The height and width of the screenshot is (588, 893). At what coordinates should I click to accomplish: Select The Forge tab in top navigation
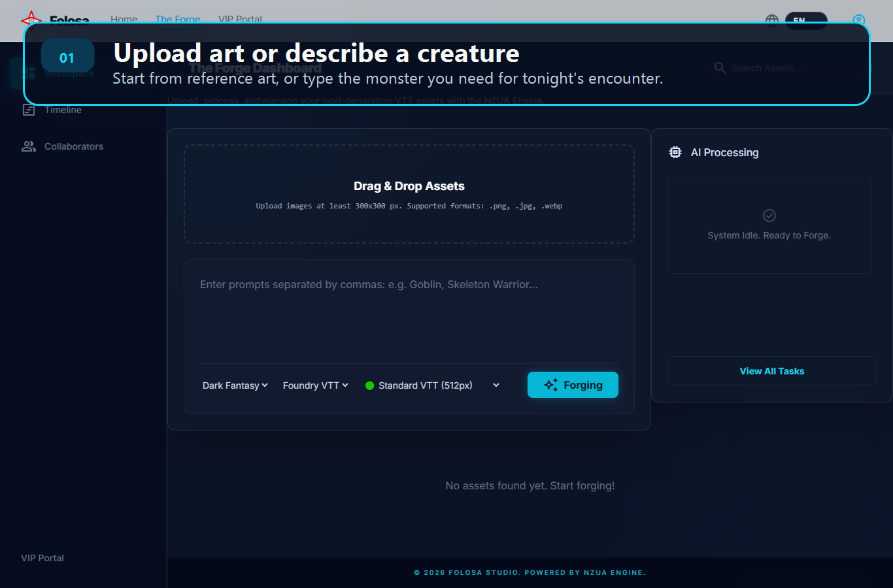[178, 19]
